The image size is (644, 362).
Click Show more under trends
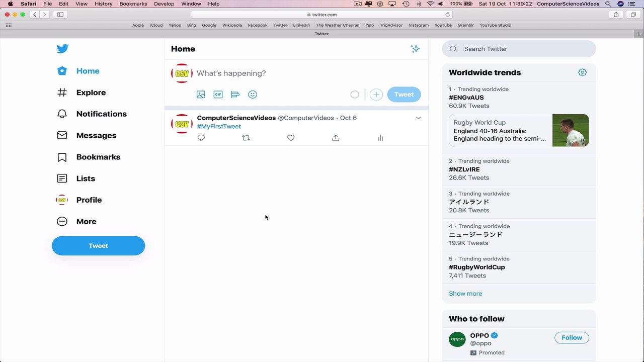tap(465, 294)
